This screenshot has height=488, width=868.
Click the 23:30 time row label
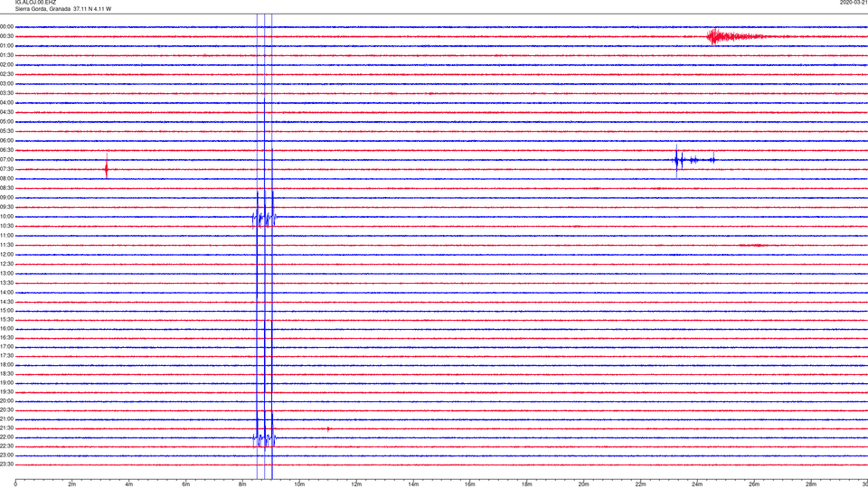6,465
